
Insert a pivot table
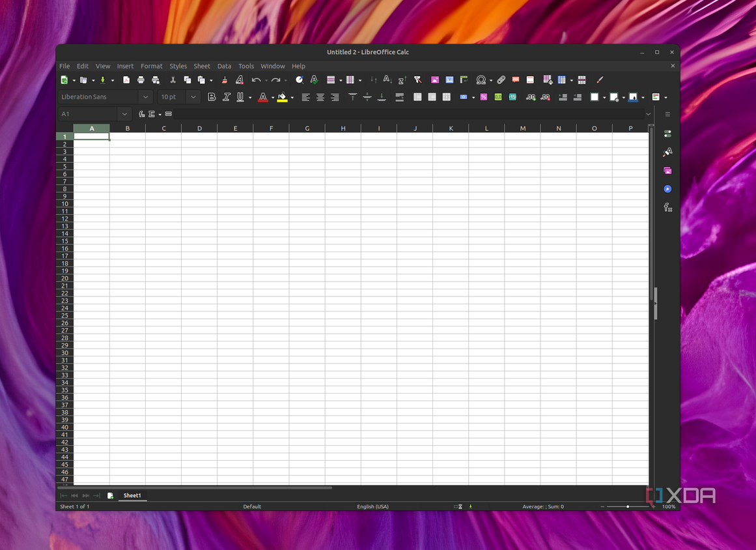coord(464,80)
